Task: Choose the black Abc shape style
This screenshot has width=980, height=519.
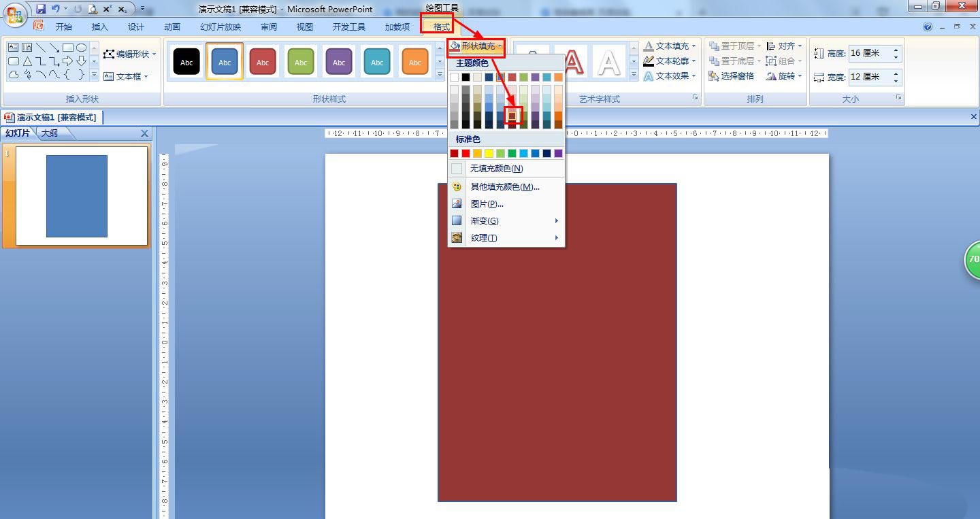Action: pos(186,62)
